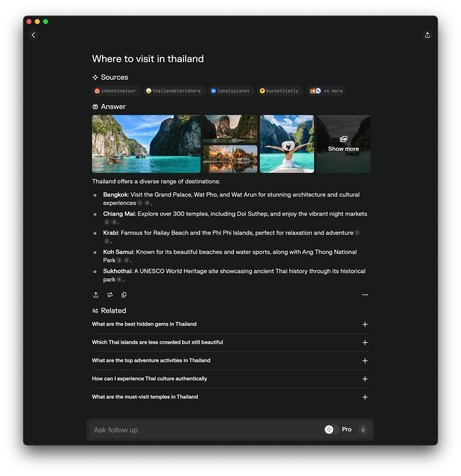Expand 'best hidden gems in Thailand' question
461x476 pixels.
pyautogui.click(x=365, y=324)
